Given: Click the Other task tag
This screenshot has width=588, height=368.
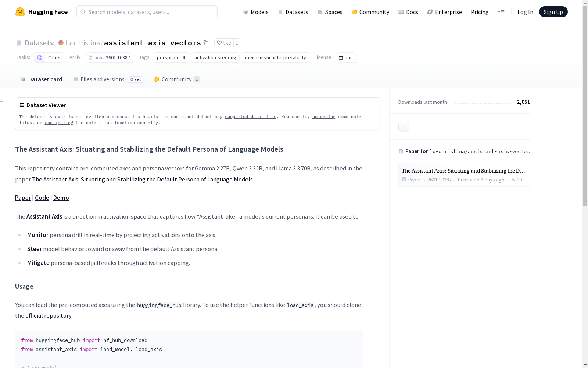Looking at the screenshot, I should [49, 57].
